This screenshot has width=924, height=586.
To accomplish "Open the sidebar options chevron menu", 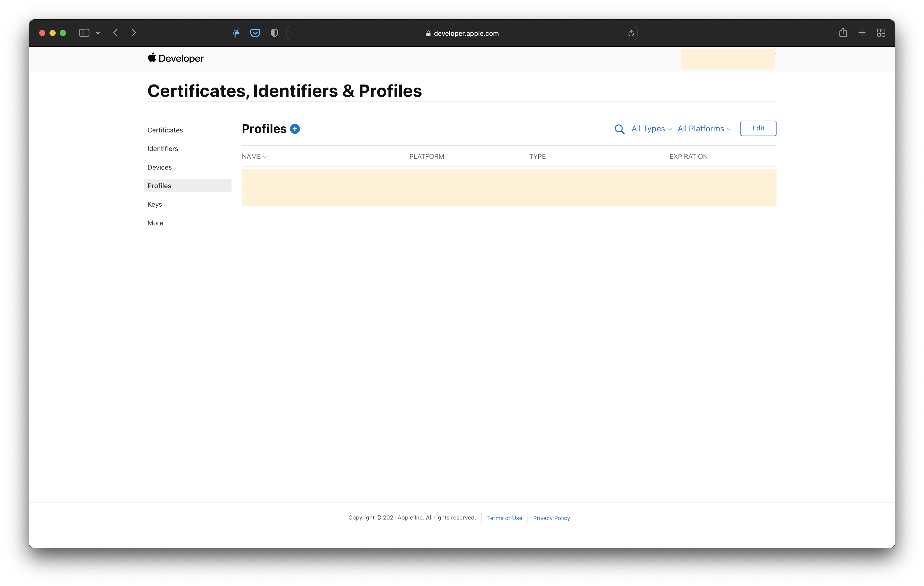I will [x=98, y=33].
